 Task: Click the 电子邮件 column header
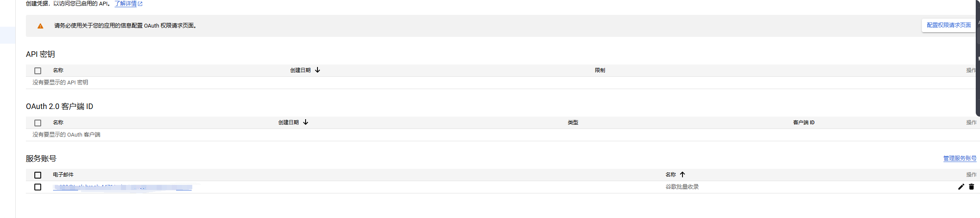pos(63,175)
